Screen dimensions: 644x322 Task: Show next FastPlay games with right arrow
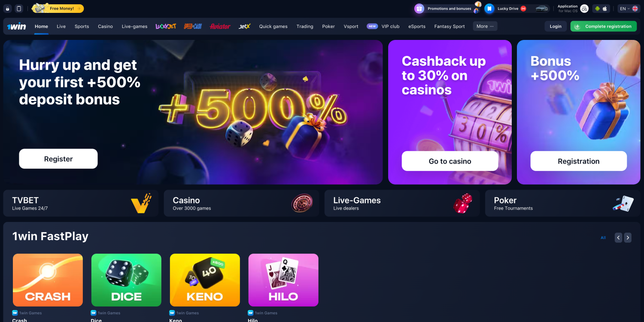click(628, 237)
